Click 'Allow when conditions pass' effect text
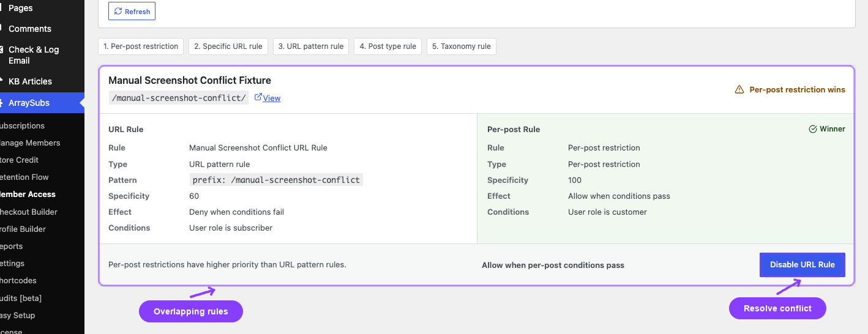The width and height of the screenshot is (868, 334). click(x=619, y=196)
